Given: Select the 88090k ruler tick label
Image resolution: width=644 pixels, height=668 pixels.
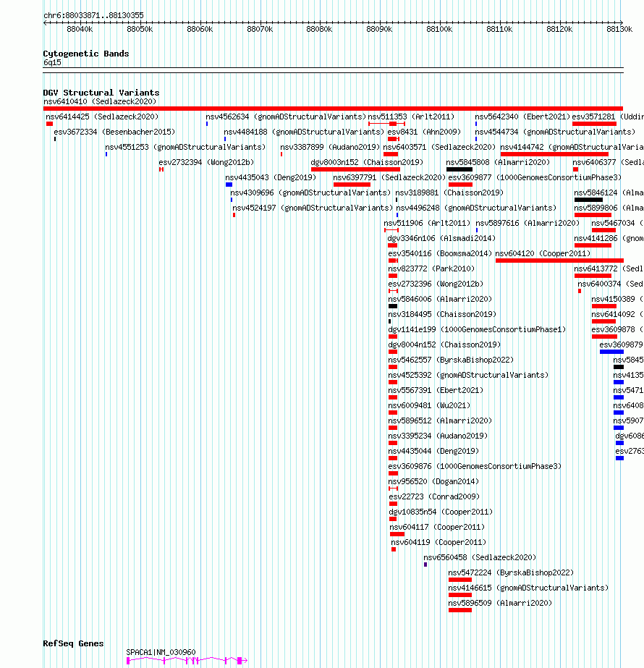Looking at the screenshot, I should (379, 30).
